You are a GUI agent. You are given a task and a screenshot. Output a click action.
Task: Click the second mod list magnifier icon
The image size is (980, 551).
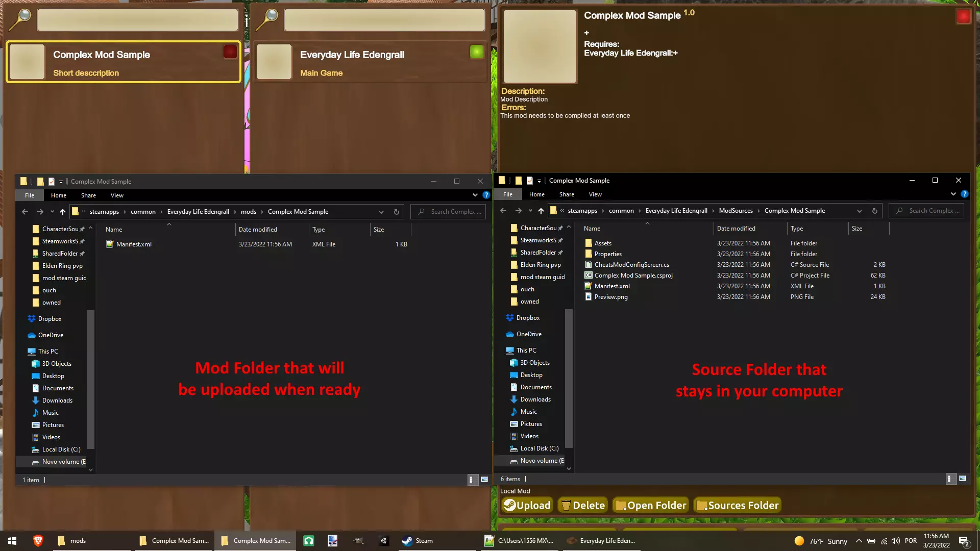pos(267,19)
